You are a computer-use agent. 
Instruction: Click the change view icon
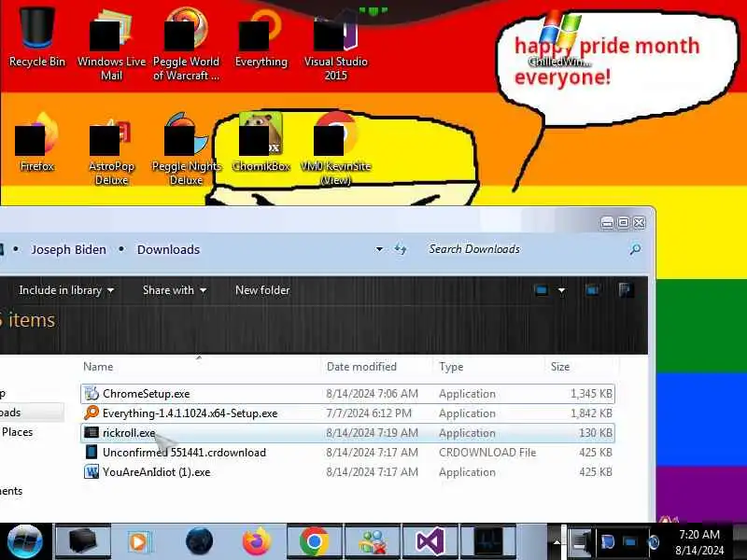(542, 290)
